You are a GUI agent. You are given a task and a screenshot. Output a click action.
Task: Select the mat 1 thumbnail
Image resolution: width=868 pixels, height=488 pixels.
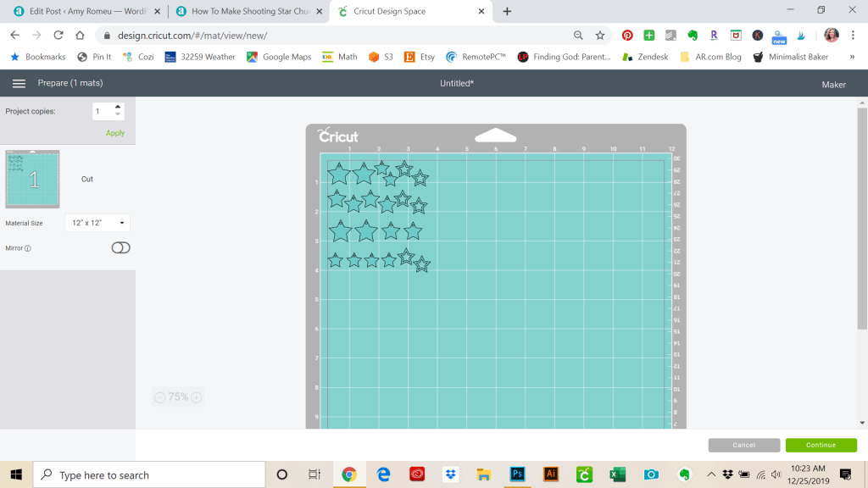[x=32, y=179]
